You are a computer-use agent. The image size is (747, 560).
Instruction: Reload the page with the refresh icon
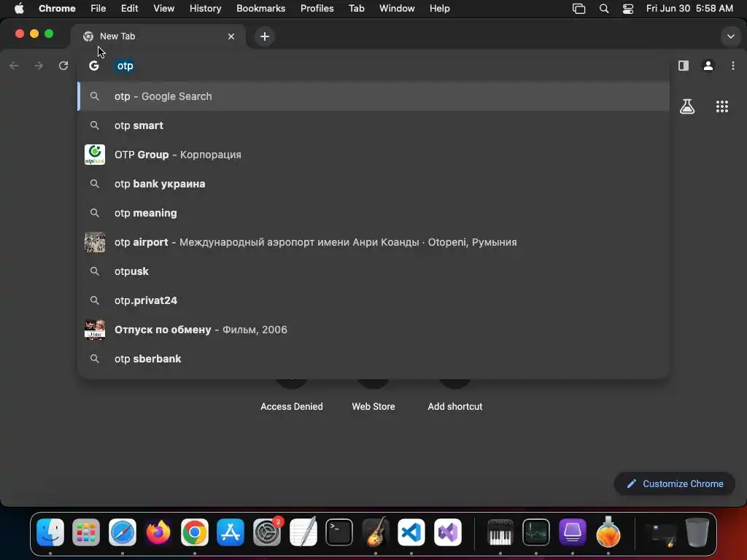click(x=63, y=66)
